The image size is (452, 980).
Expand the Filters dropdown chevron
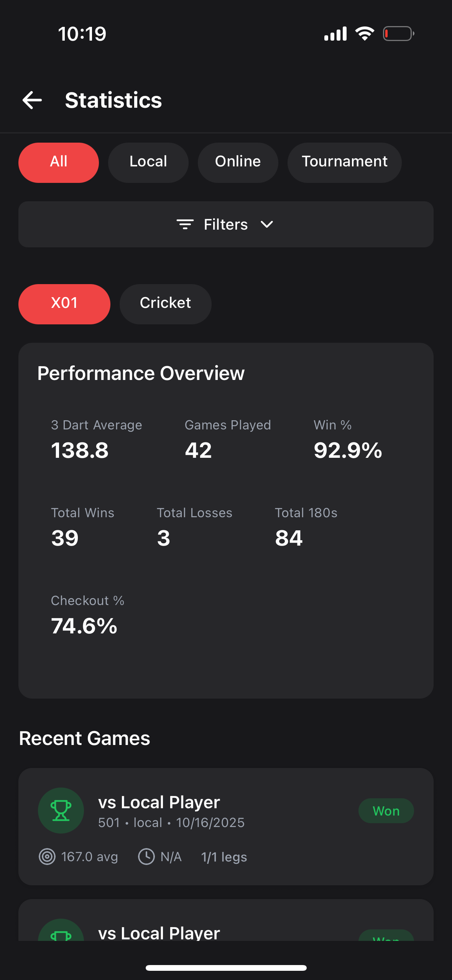coord(267,224)
